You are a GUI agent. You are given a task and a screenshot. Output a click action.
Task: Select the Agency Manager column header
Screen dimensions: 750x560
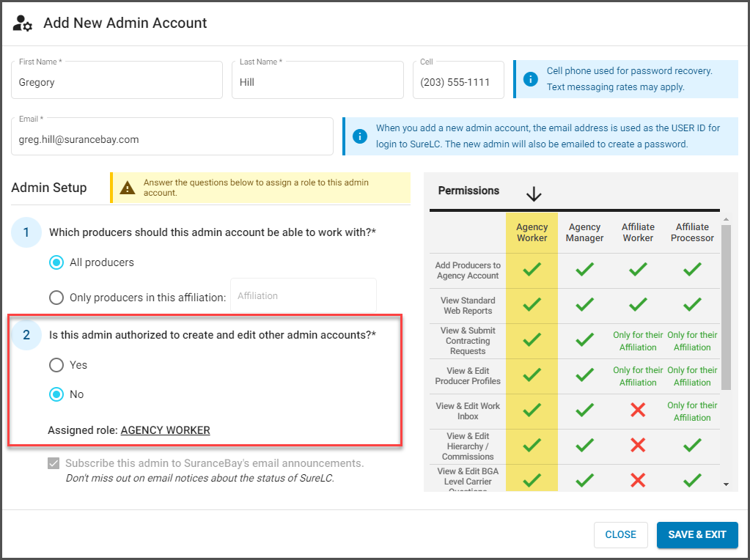(584, 232)
